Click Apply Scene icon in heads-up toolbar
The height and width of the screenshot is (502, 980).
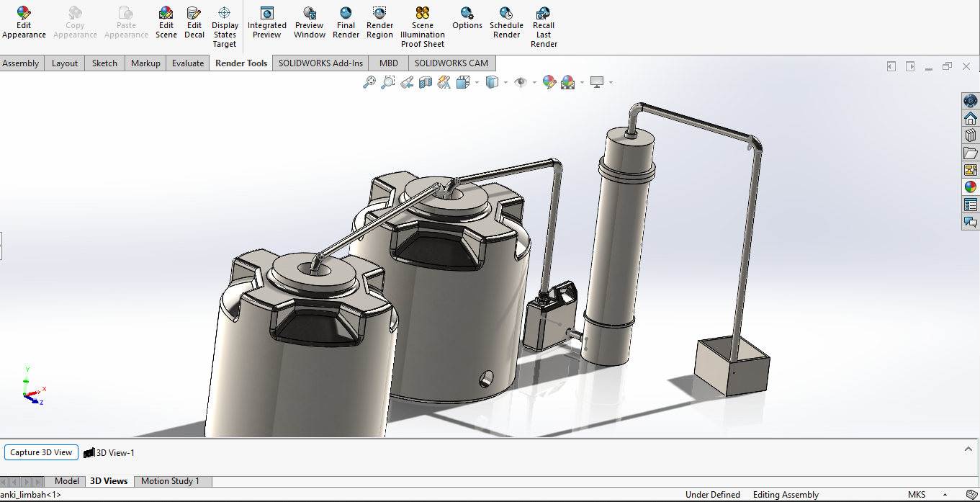click(567, 82)
